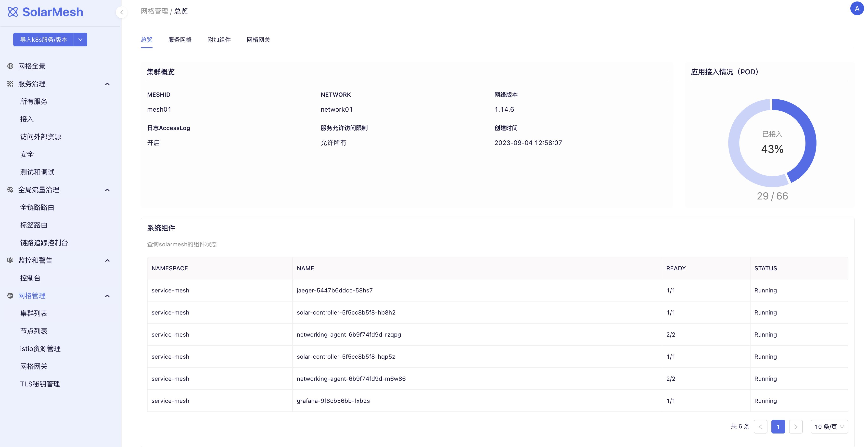Switch to the 服务网格 tab
This screenshot has width=868, height=447.
coord(179,40)
